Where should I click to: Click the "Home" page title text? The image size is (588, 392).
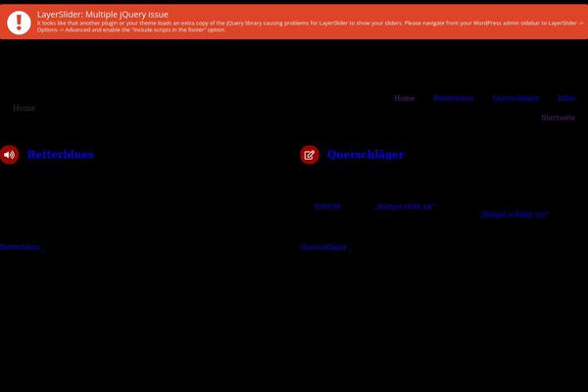(24, 108)
